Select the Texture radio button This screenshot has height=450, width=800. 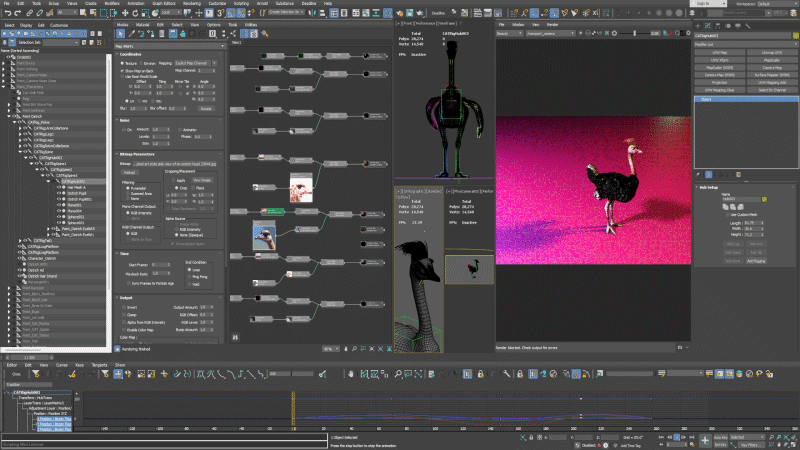[x=122, y=65]
